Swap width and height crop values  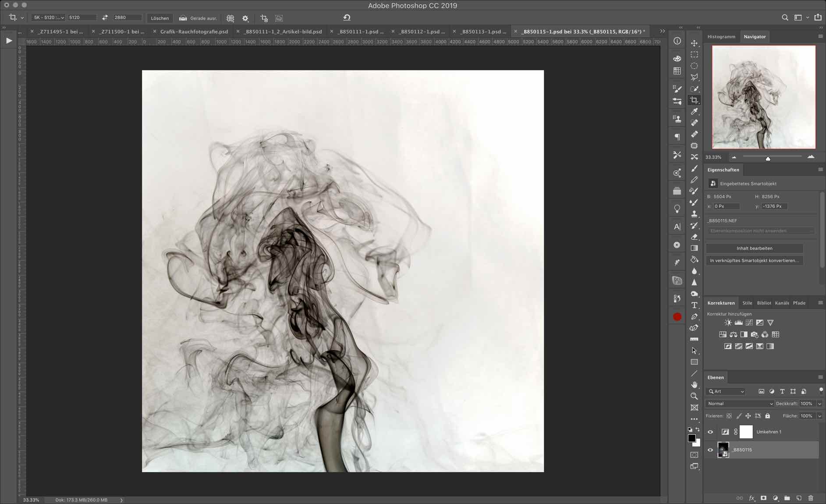pyautogui.click(x=105, y=18)
